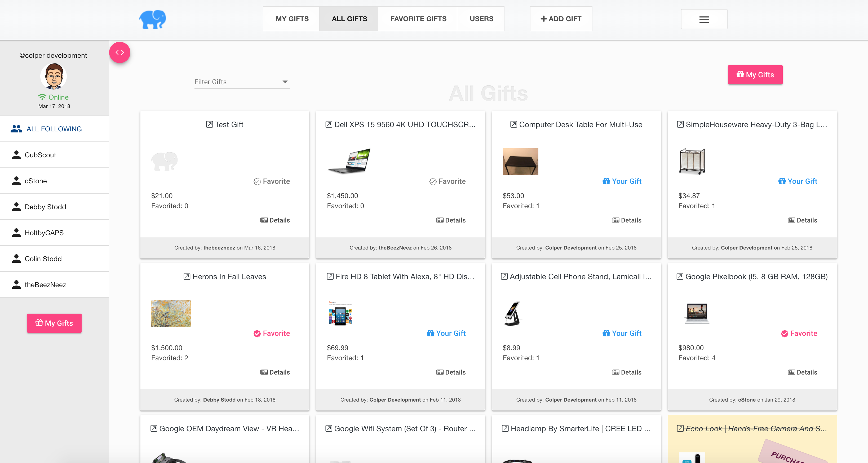
Task: Click the Test Gift title link
Action: pos(229,124)
